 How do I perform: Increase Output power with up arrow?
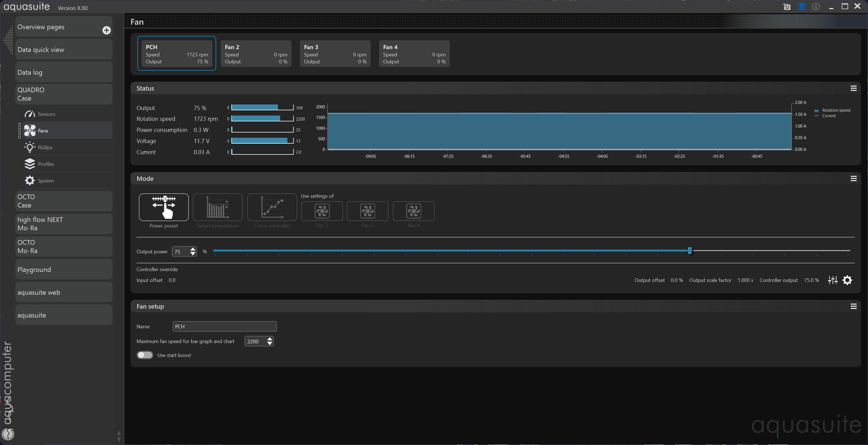tap(193, 249)
